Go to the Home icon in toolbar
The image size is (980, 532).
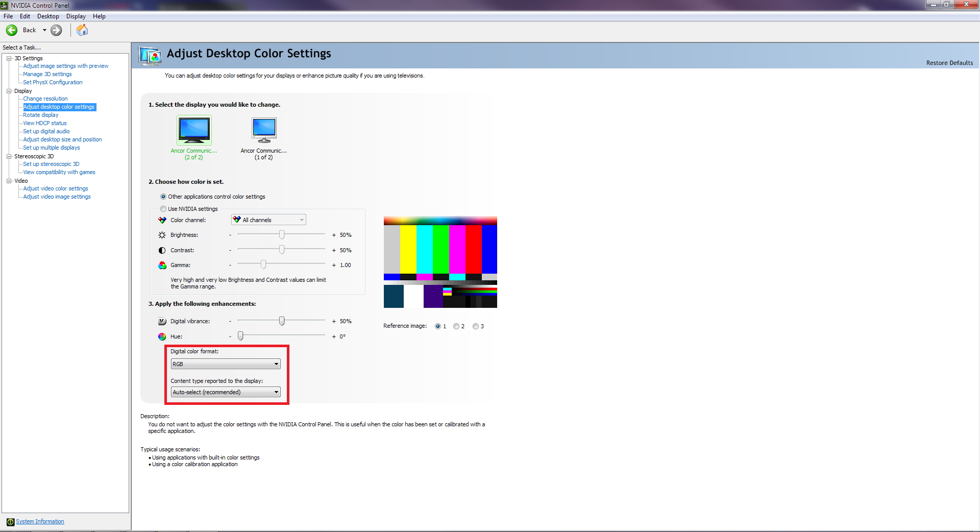pos(82,30)
